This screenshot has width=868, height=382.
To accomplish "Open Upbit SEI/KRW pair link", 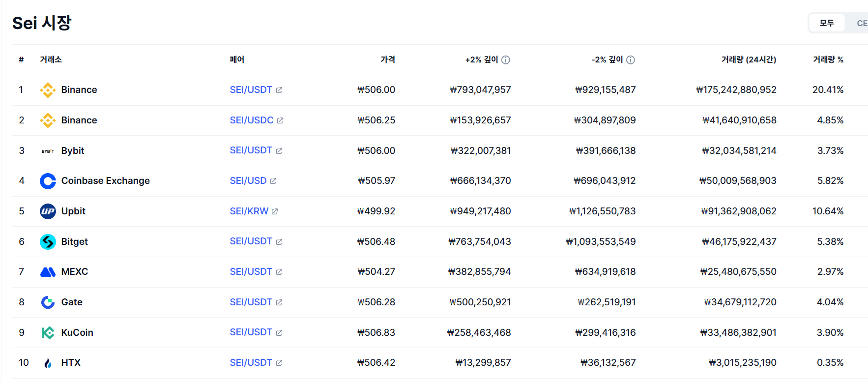I will click(249, 211).
